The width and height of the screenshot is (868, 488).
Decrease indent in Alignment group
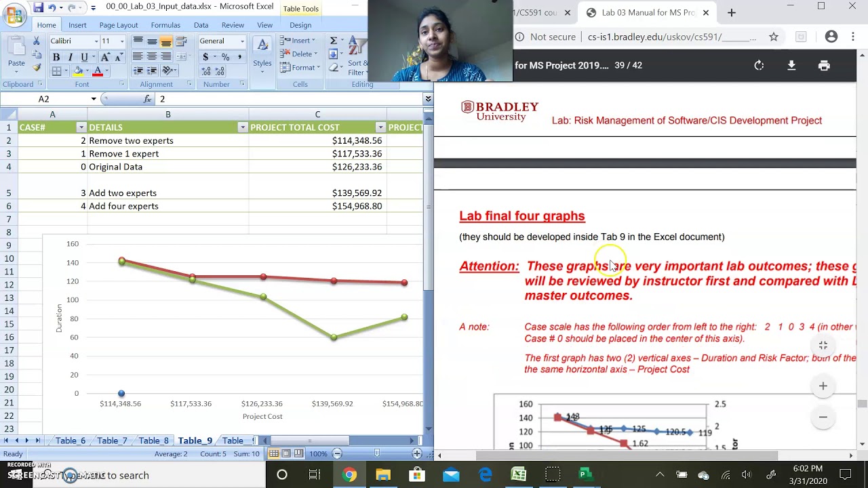pos(138,70)
